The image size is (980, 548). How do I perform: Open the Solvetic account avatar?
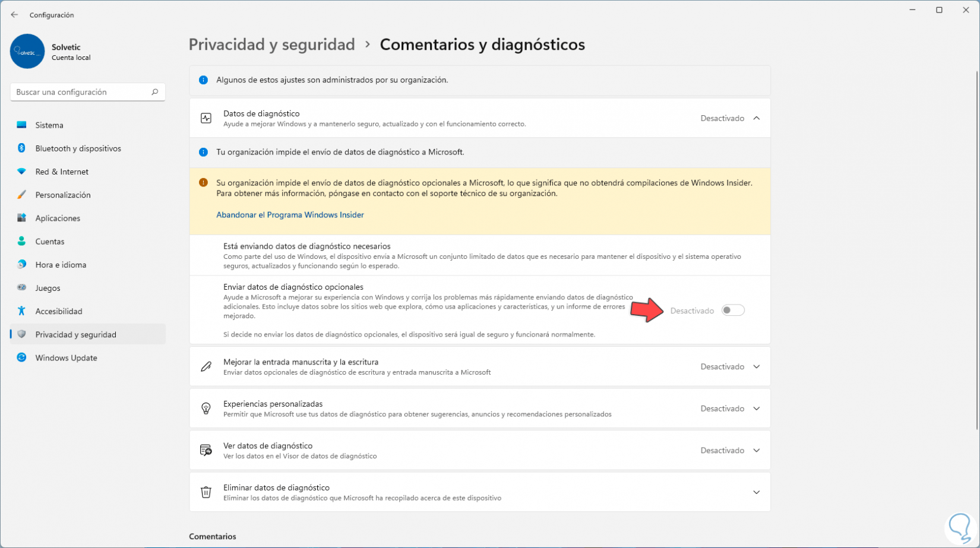pos(27,52)
